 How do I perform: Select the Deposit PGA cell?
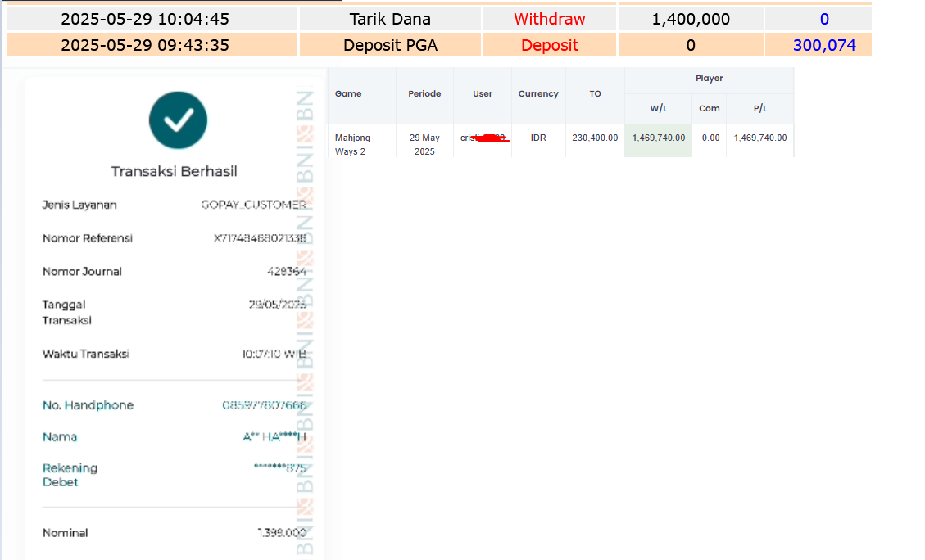390,45
